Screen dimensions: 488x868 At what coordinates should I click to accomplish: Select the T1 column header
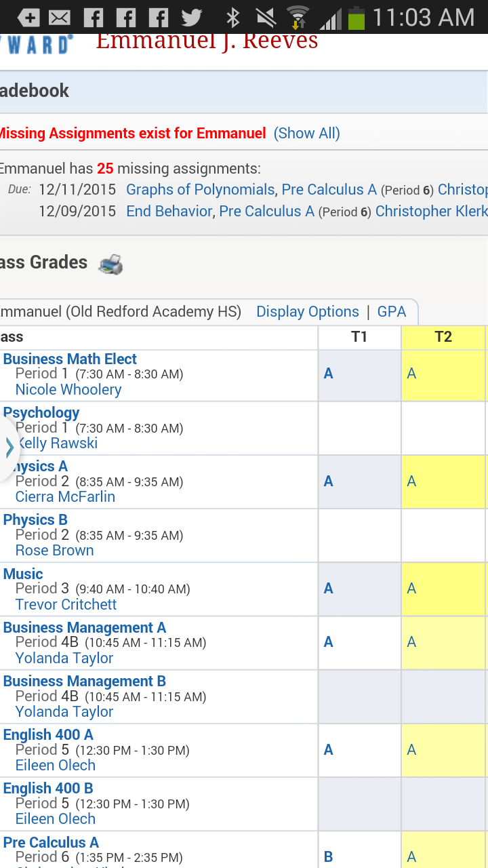pos(359,337)
